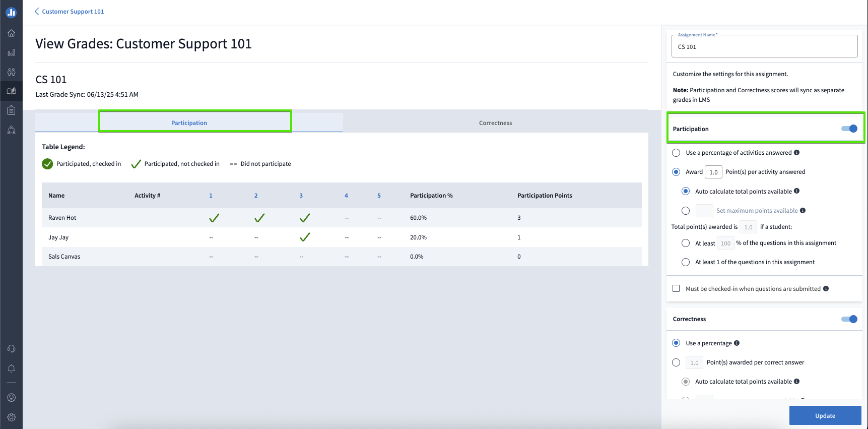The height and width of the screenshot is (429, 868).
Task: Open the clipboard assignments sidebar icon
Action: pos(11,110)
